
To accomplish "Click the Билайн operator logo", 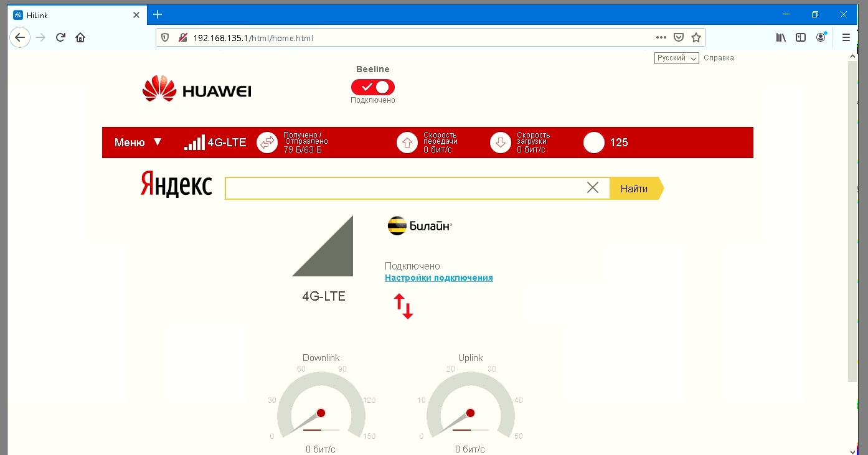I will coord(420,226).
